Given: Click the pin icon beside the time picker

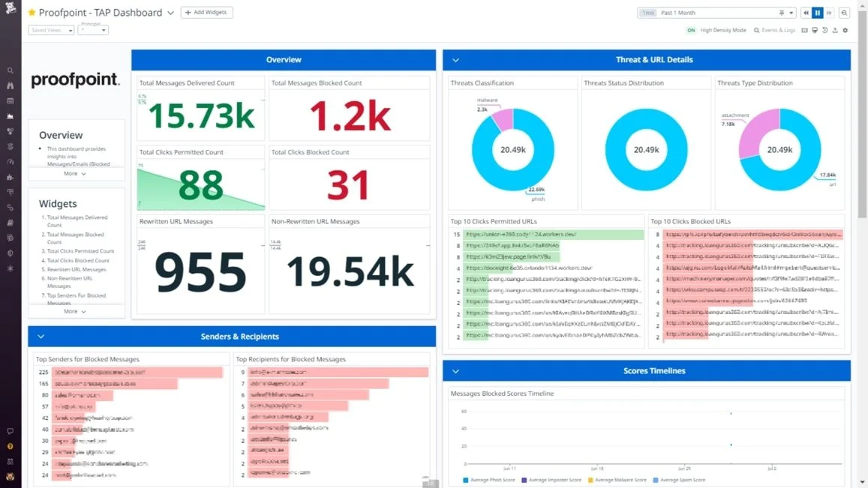Looking at the screenshot, I should point(780,13).
